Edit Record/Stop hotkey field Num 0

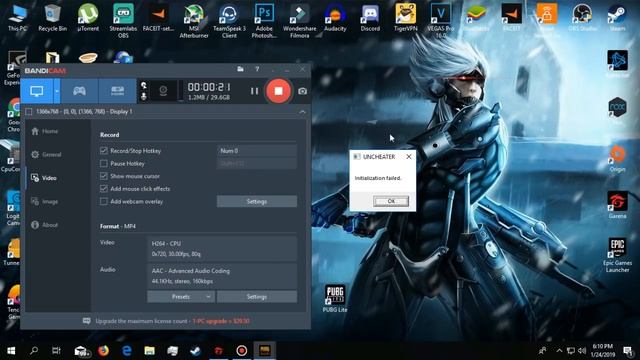[x=257, y=151]
